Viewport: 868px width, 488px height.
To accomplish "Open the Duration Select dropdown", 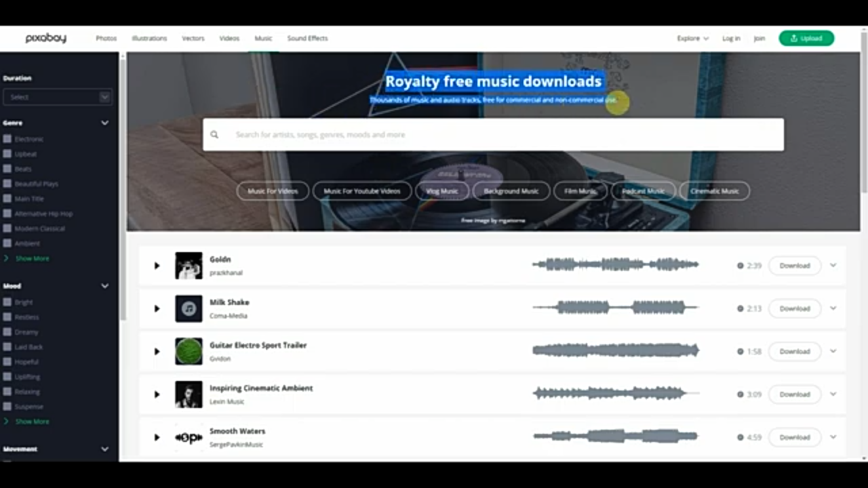I will coord(57,97).
